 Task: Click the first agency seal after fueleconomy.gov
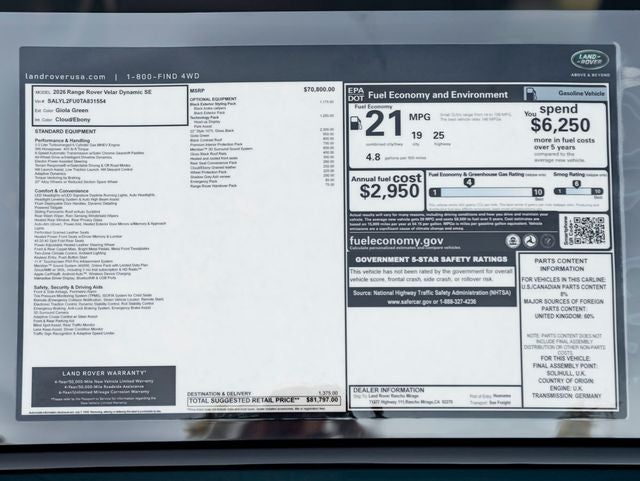pos(513,241)
